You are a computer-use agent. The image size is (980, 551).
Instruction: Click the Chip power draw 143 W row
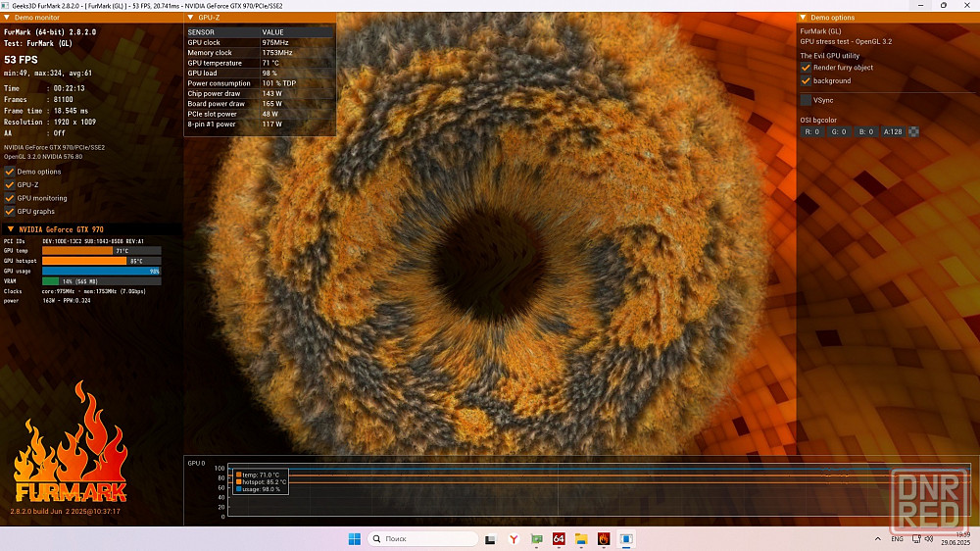260,94
